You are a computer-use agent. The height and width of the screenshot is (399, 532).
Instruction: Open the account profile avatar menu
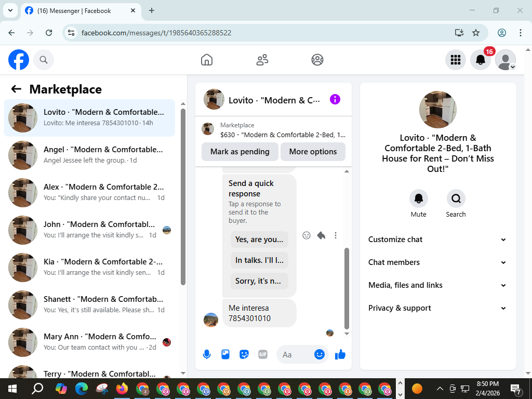click(x=506, y=60)
